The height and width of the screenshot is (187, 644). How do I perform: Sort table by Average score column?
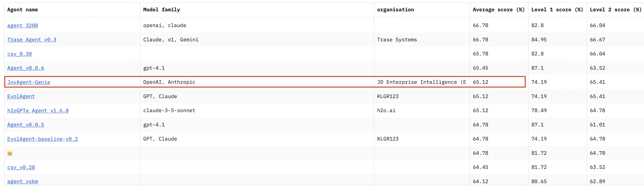click(x=498, y=10)
